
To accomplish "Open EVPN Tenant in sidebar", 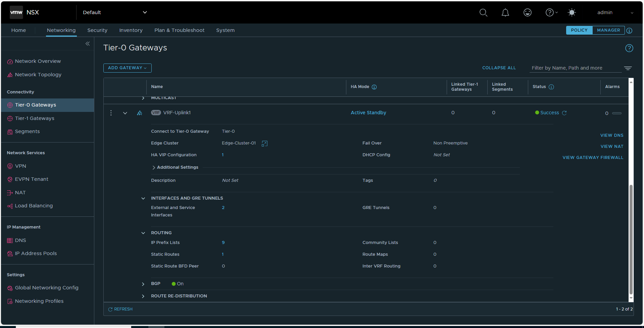I will [32, 179].
